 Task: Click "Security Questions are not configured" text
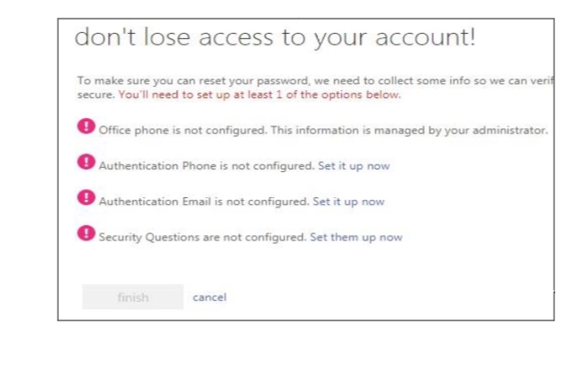tap(202, 238)
